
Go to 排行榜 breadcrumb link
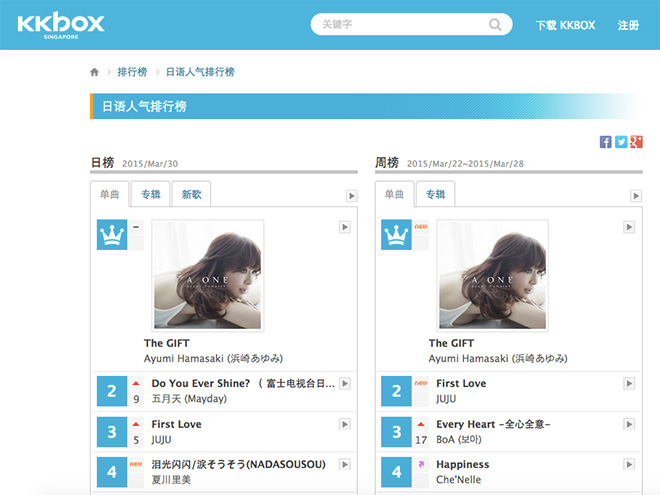132,72
